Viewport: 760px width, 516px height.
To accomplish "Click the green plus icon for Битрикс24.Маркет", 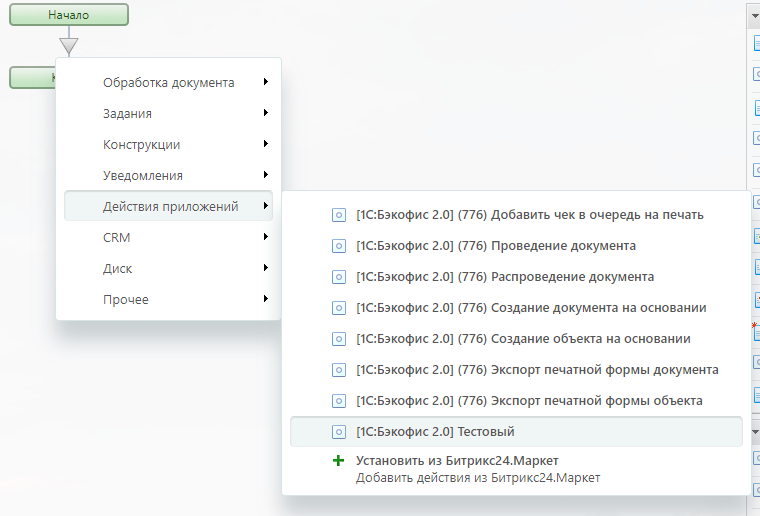I will (339, 460).
